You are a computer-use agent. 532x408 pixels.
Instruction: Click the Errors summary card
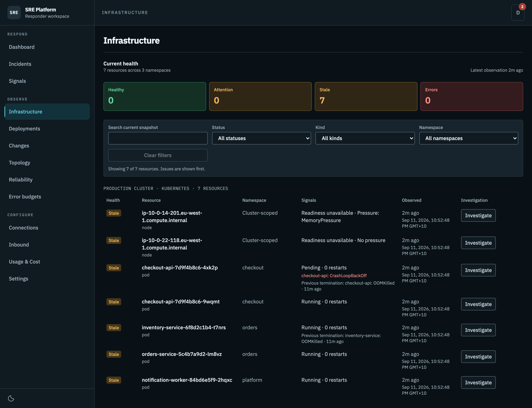tap(472, 96)
